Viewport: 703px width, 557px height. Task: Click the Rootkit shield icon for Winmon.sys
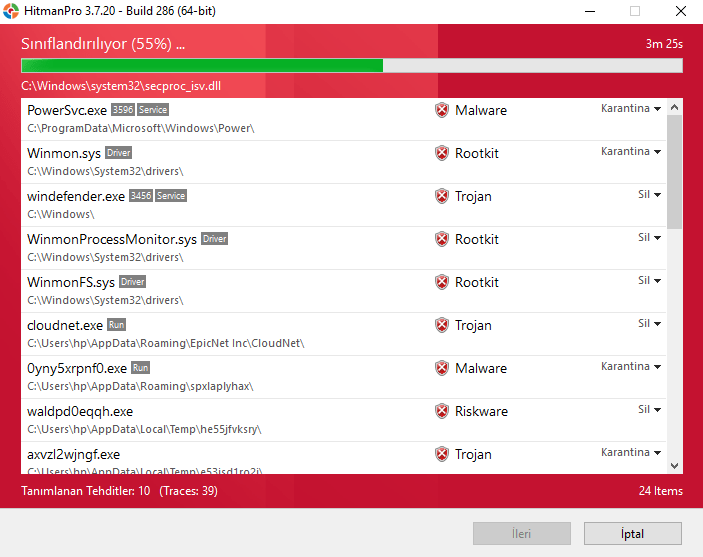click(442, 153)
